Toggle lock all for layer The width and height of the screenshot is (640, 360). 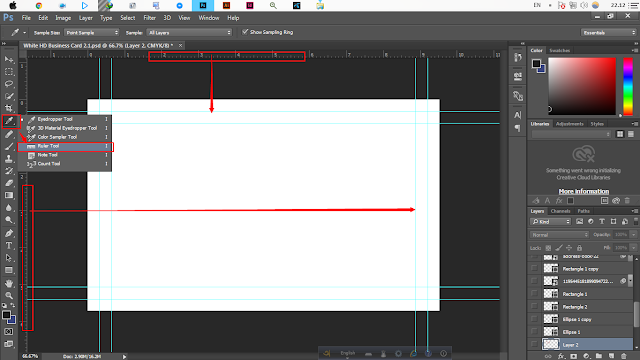(x=579, y=248)
